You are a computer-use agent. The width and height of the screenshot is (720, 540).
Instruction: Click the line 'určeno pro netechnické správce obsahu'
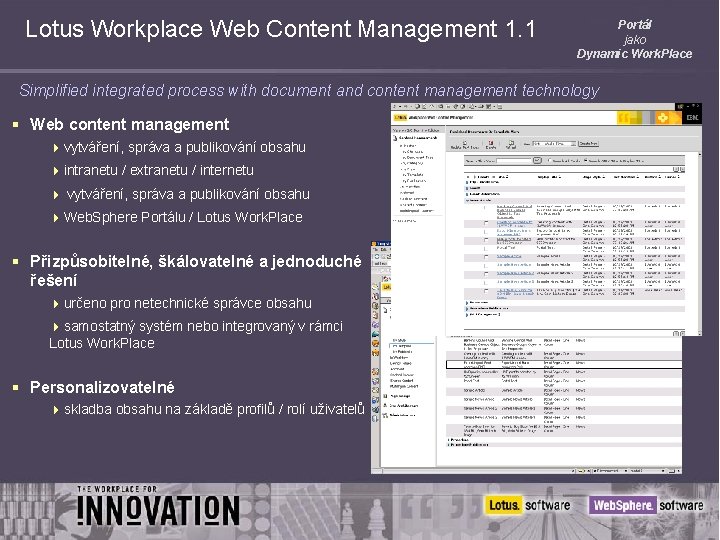187,303
